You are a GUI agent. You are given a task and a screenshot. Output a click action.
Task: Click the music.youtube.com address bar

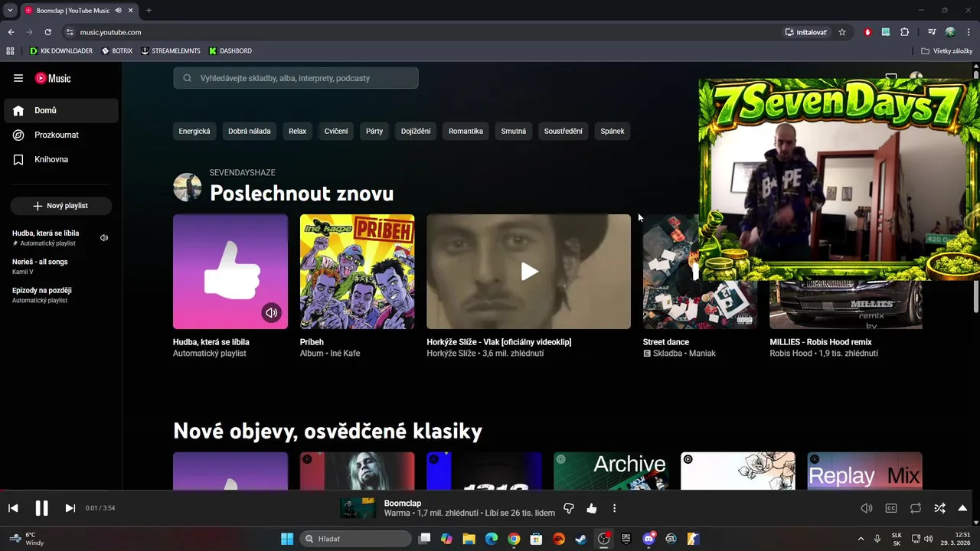click(421, 32)
